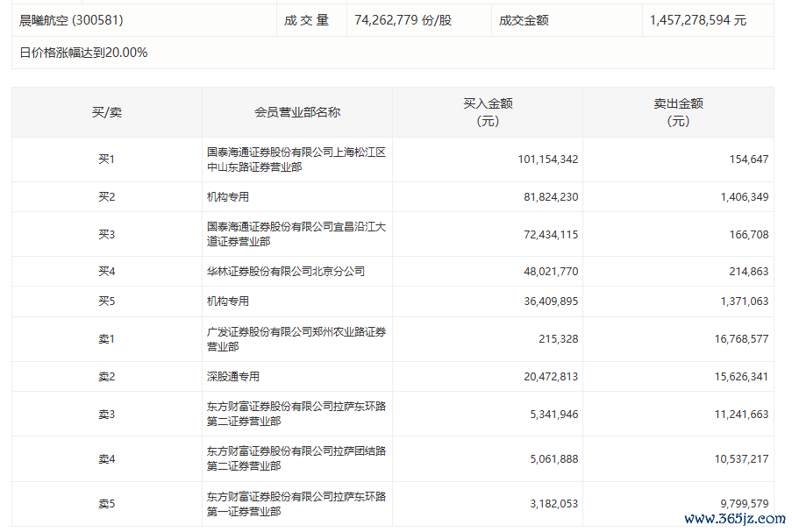
Task: Click buy amount 101,154,342
Action: click(x=548, y=160)
